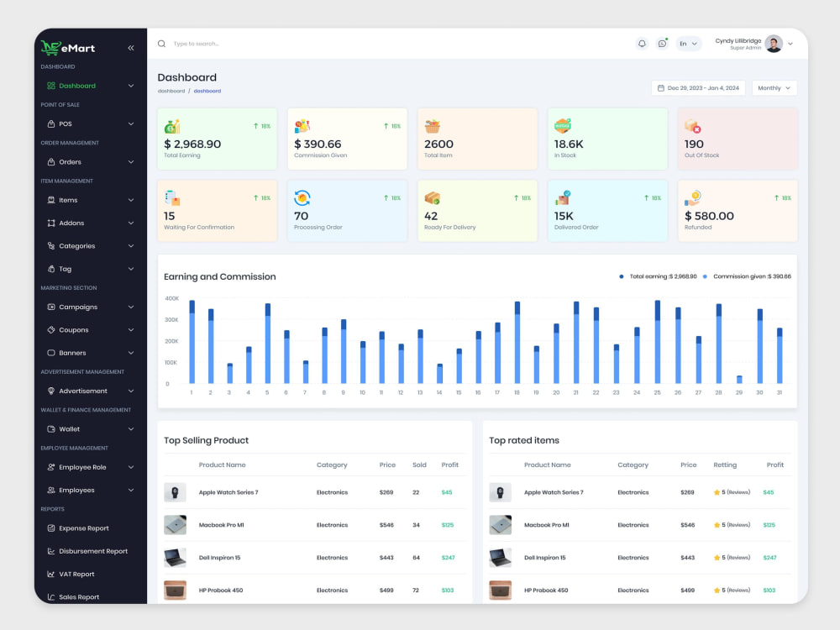Expand the Orders menu chevron
Viewport: 840px width, 630px height.
[x=131, y=162]
